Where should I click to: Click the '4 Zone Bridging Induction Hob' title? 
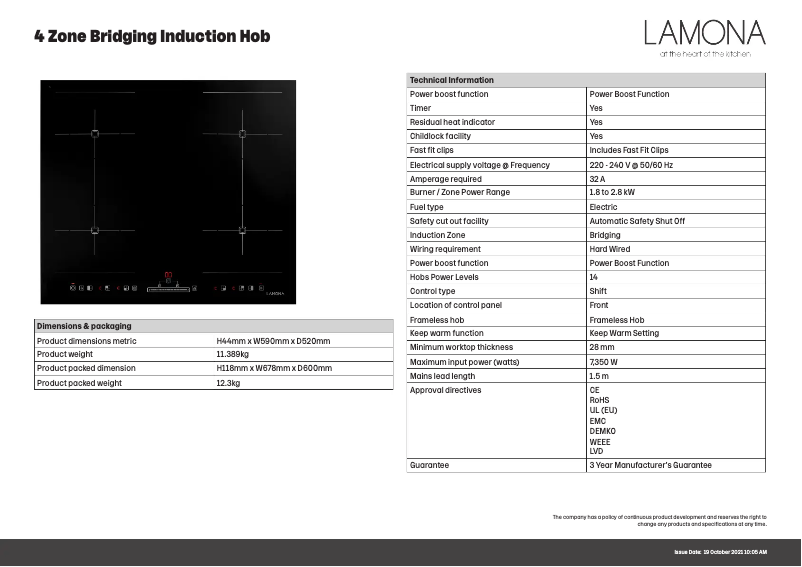(x=152, y=37)
